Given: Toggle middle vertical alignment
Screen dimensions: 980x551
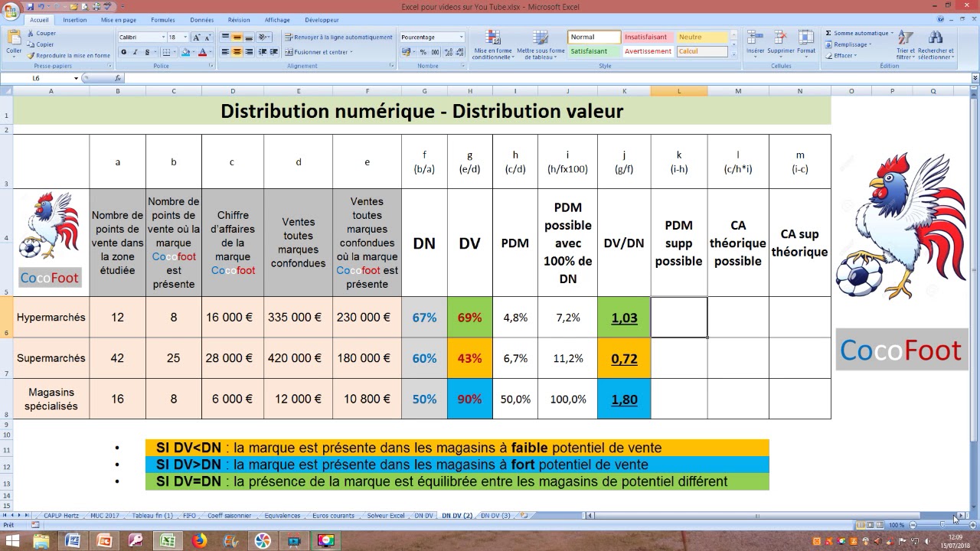Looking at the screenshot, I should 237,37.
